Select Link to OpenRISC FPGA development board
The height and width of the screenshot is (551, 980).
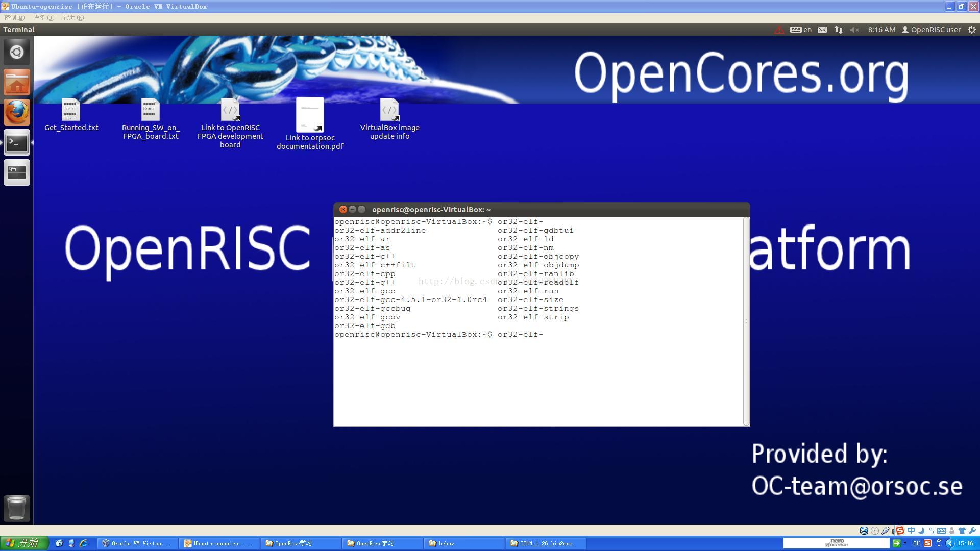tap(230, 123)
